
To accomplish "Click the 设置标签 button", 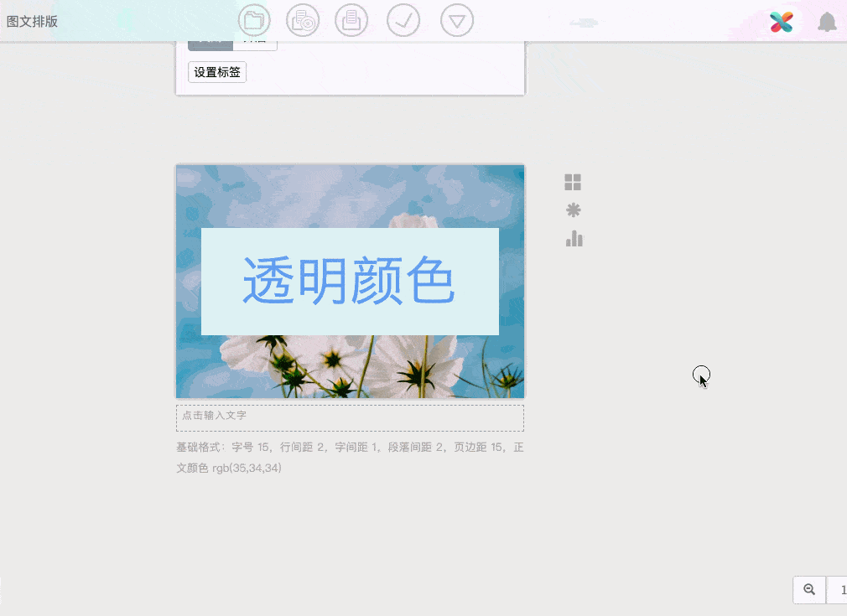I will pos(217,72).
